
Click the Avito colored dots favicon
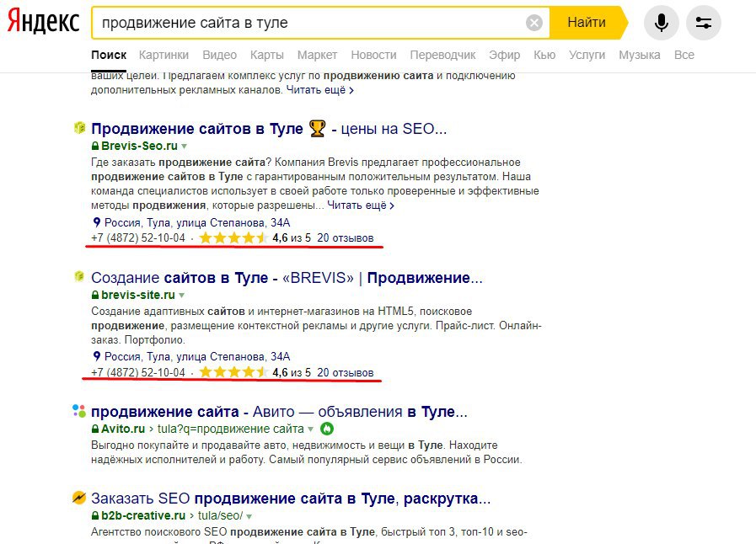[79, 411]
